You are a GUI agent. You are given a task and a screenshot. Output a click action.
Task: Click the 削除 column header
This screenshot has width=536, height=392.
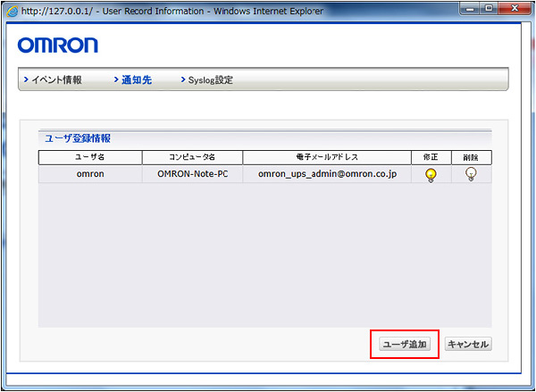[x=471, y=157]
